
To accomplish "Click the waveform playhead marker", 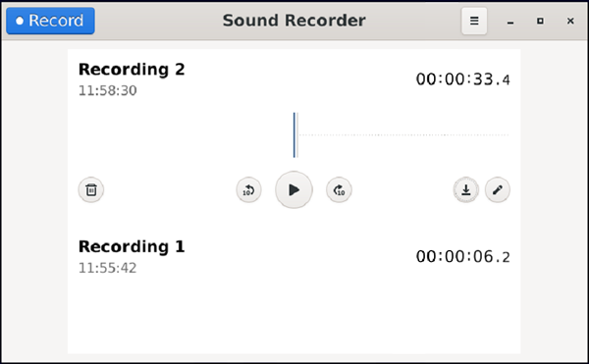I will (294, 135).
